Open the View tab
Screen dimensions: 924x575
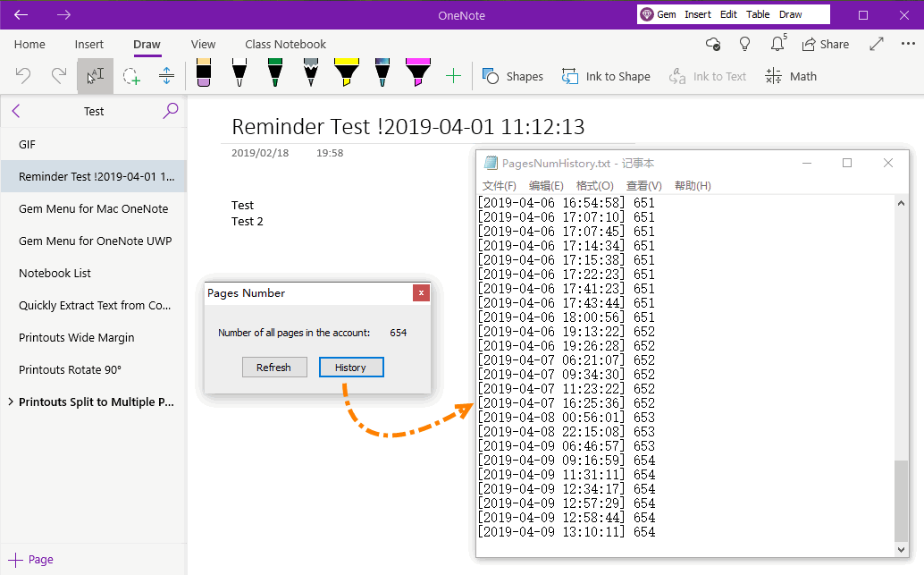click(x=204, y=44)
